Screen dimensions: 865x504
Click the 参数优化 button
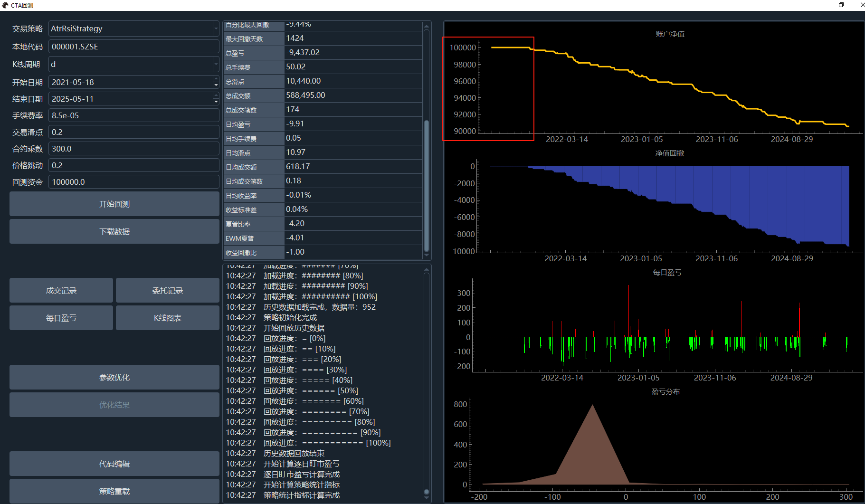coord(114,377)
